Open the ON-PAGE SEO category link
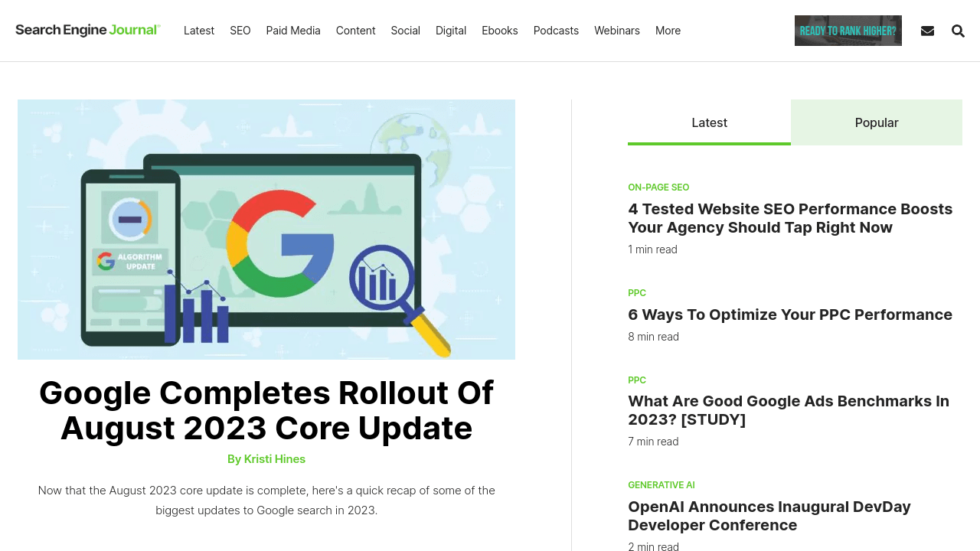This screenshot has height=551, width=980. coord(658,187)
